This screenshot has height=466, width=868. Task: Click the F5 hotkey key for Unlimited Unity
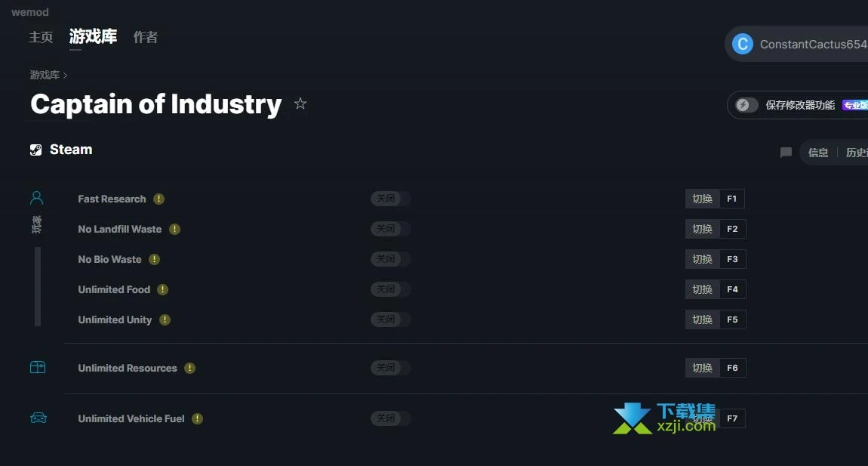pyautogui.click(x=732, y=319)
